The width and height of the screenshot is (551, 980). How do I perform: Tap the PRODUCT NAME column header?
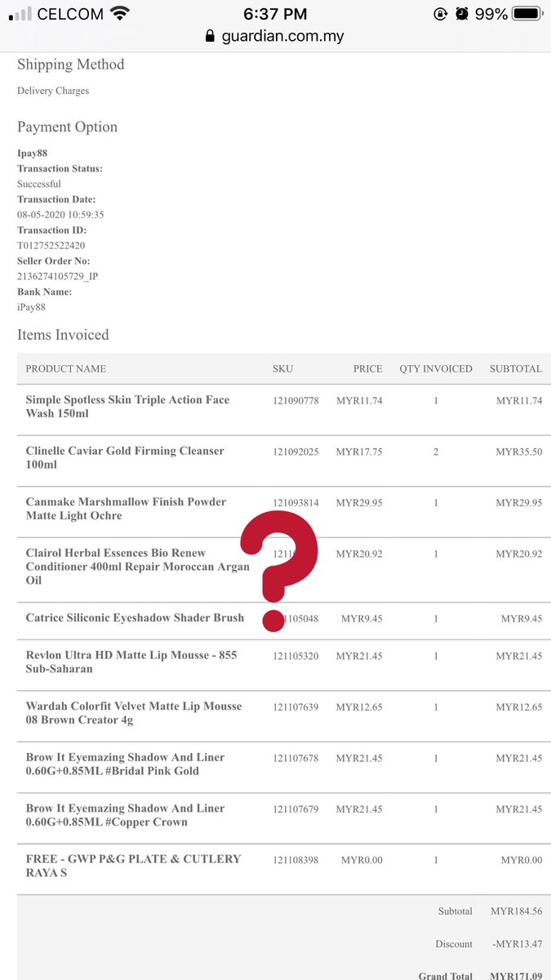pos(66,369)
